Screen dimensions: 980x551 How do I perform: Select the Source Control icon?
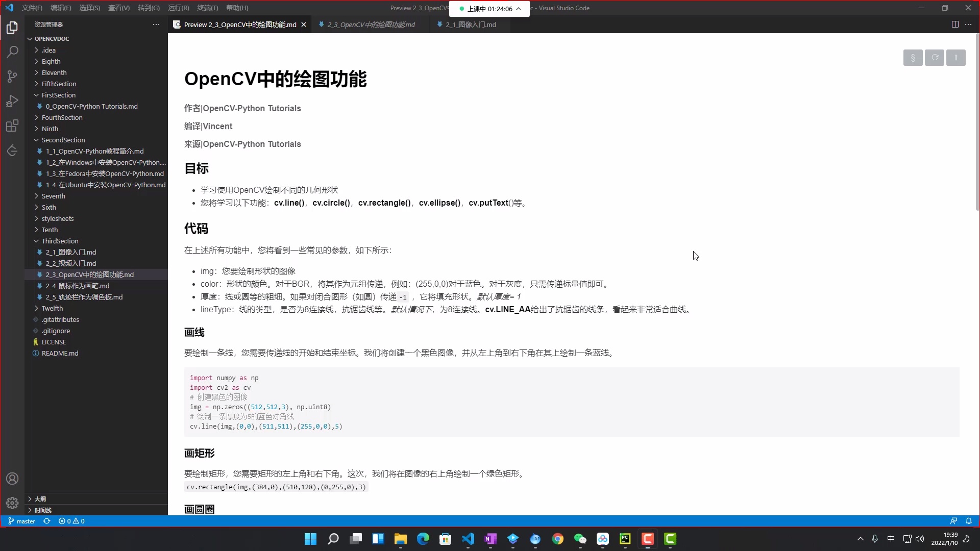12,76
